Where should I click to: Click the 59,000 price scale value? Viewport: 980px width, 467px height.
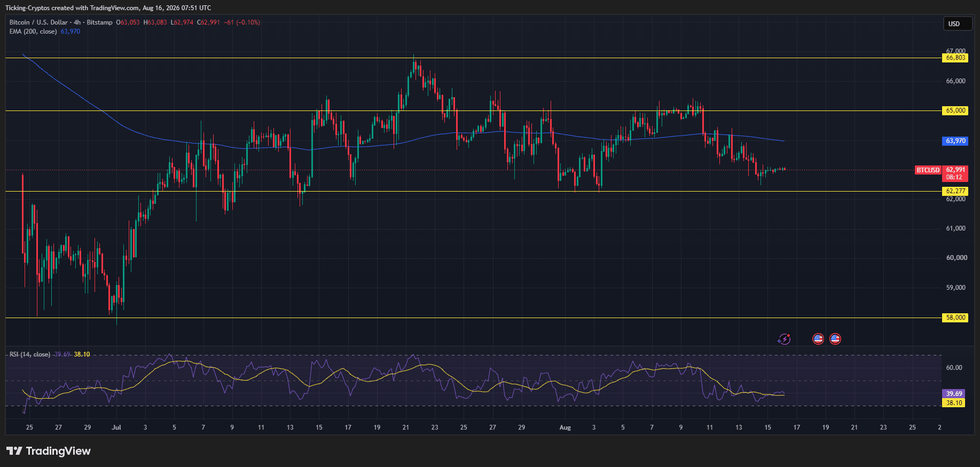point(955,288)
